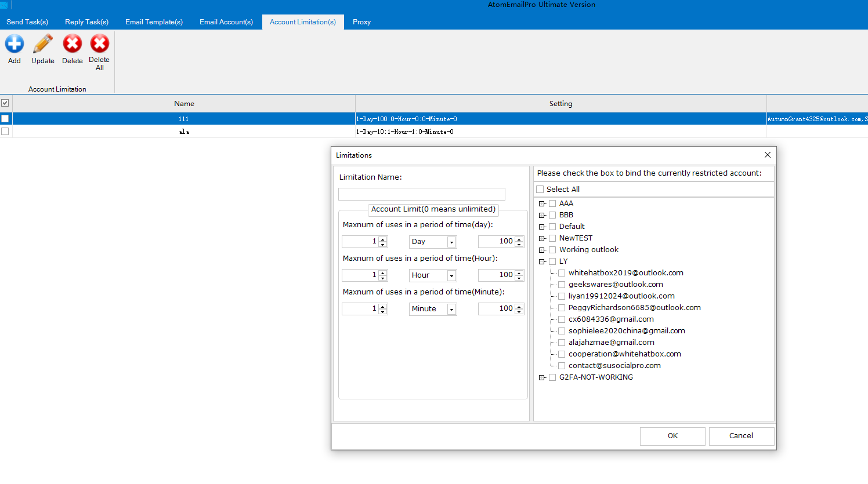Switch to the Email Account(s) tab
868x484 pixels.
[x=226, y=22]
